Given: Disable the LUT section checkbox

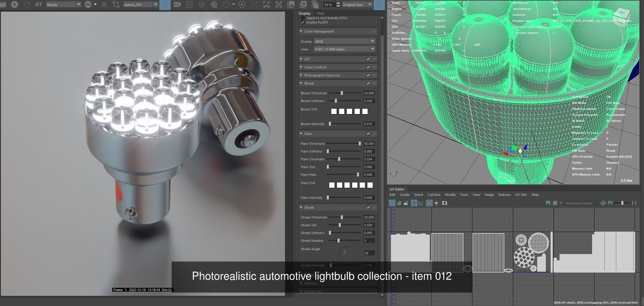Looking at the screenshot, I should point(368,59).
